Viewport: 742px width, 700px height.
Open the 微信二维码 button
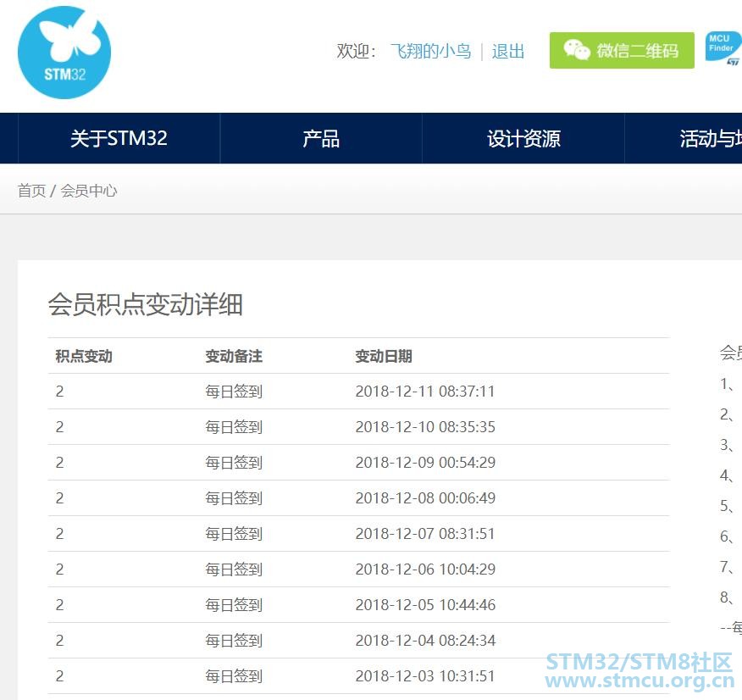tap(622, 50)
